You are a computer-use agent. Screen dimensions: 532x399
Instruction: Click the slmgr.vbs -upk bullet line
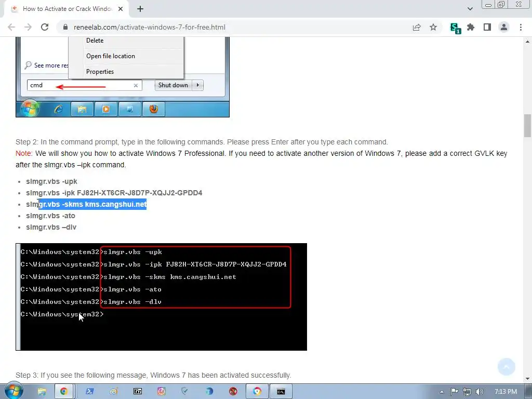[x=51, y=181]
